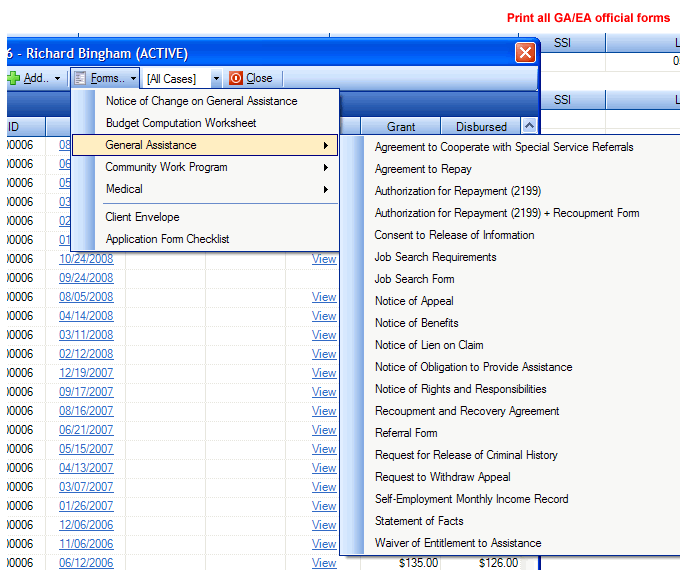Select Agreement to Repay form
Viewport: 680px width, 570px height.
click(423, 169)
